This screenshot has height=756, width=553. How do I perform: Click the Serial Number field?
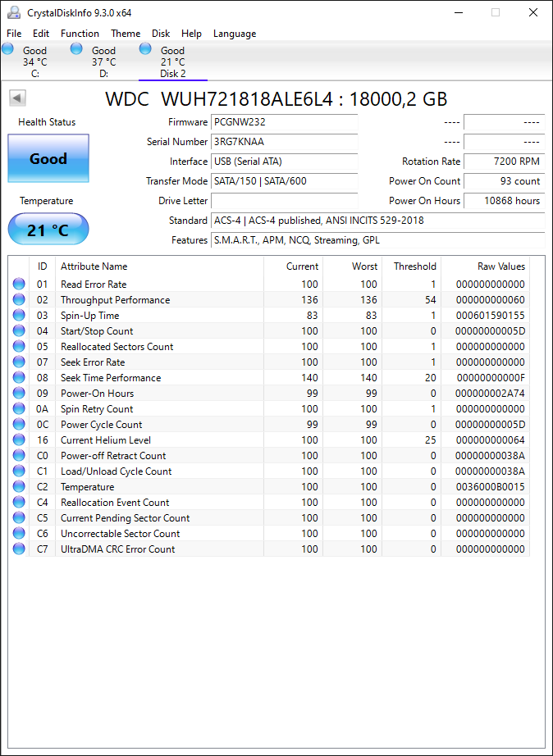click(x=284, y=142)
